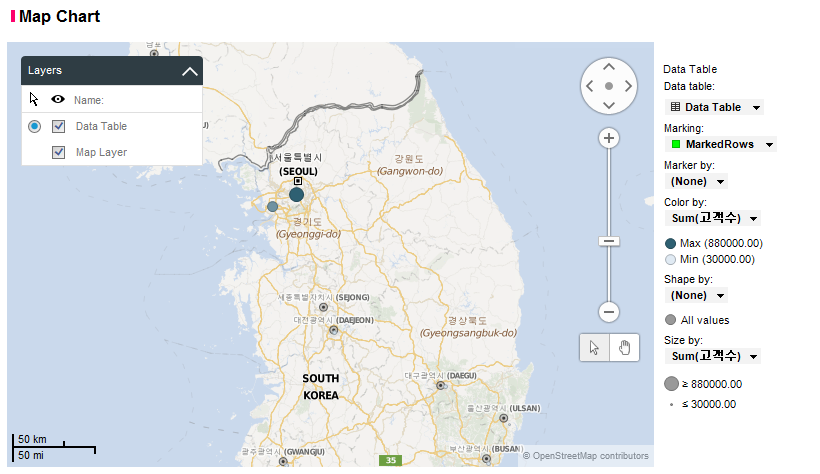Click the Layers panel title
The height and width of the screenshot is (474, 820).
(x=45, y=70)
